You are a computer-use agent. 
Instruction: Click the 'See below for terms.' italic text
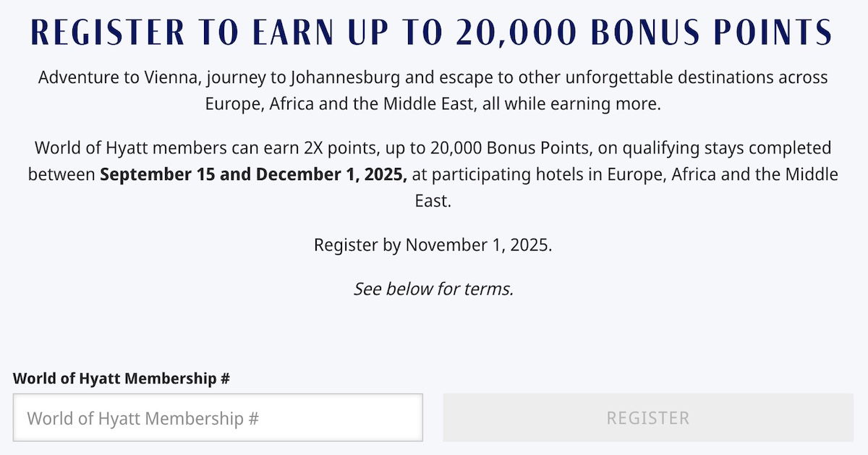(x=433, y=289)
